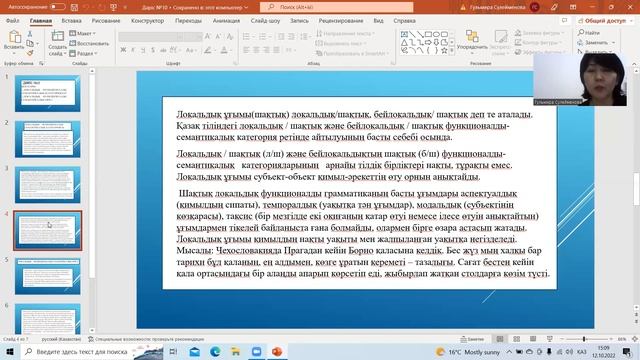This screenshot has height=360, width=640.
Task: Switch to normal view icon in status bar
Action: (x=500, y=339)
